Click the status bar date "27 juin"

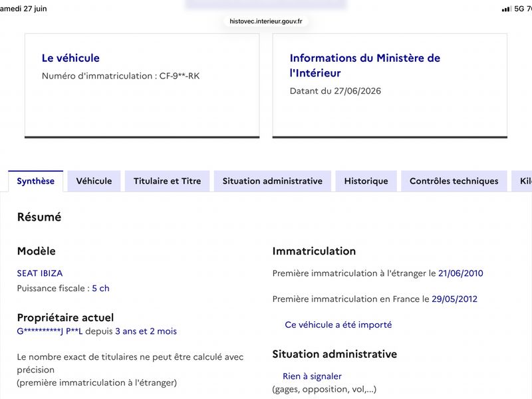[35, 9]
